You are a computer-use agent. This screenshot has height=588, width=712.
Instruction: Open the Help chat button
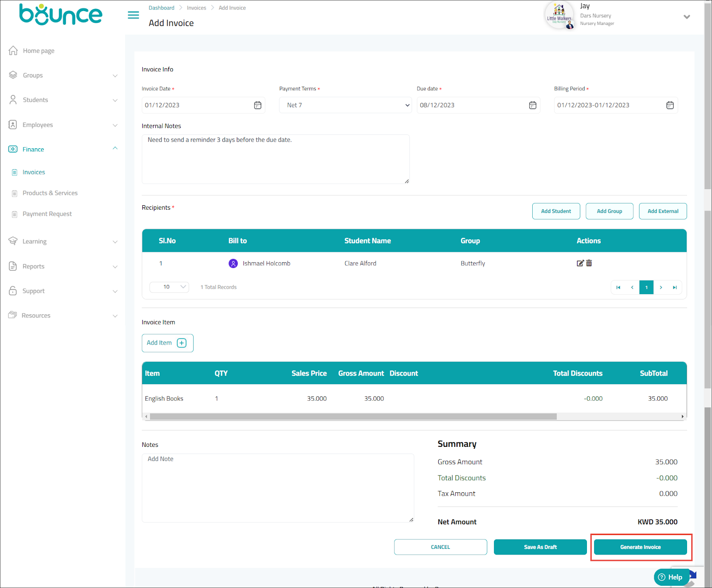671,577
